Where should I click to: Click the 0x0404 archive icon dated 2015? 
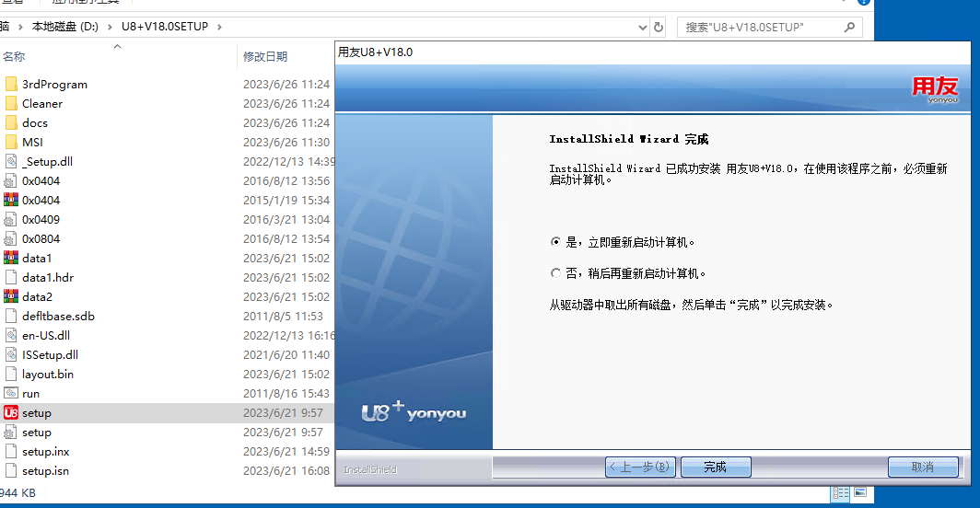[x=11, y=200]
